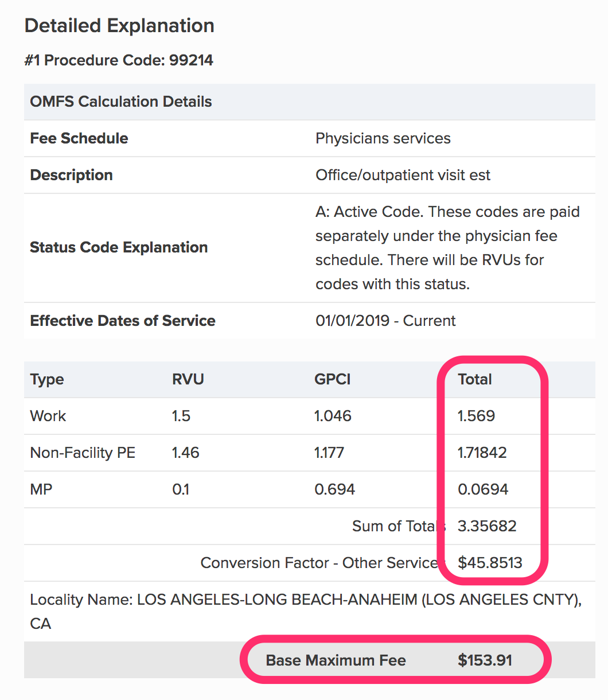Click the RVU column header
Viewport: 608px width, 700px height.
point(188,379)
